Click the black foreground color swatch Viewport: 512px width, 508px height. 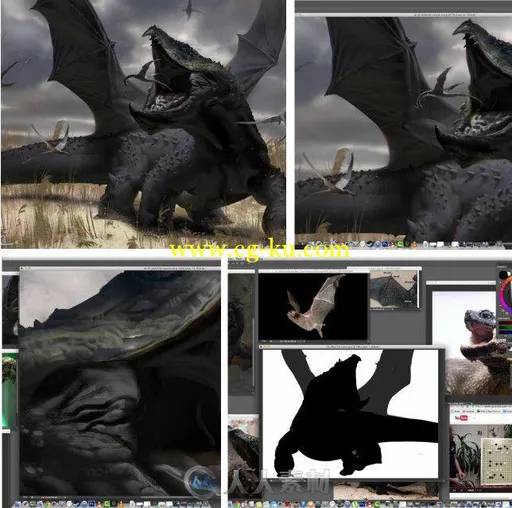[504, 275]
